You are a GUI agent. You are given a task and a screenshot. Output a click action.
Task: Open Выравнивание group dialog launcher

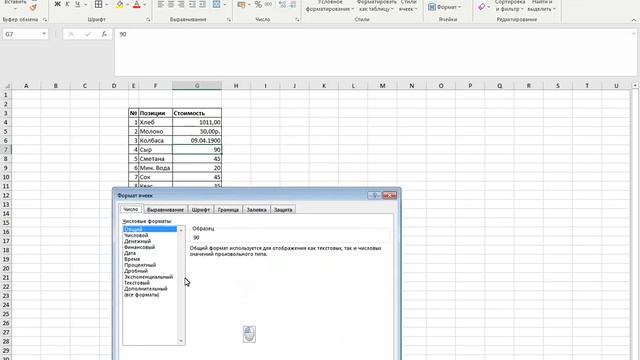(x=229, y=20)
